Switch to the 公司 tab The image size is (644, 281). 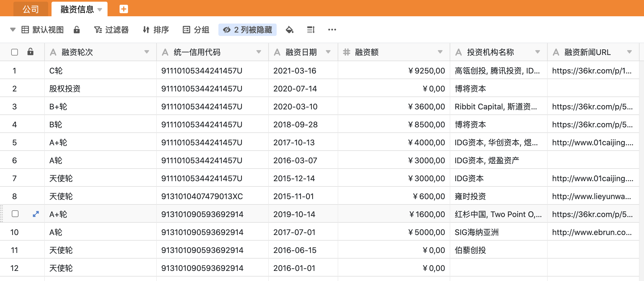tap(31, 9)
